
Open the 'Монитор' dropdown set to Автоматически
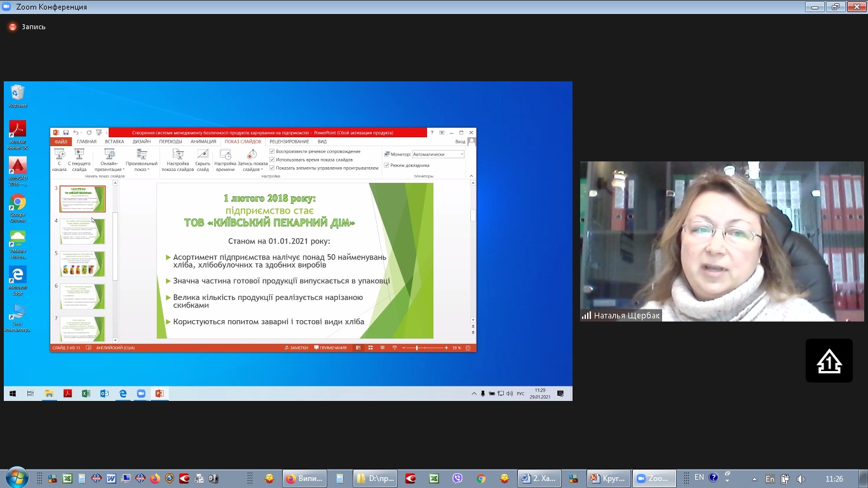[x=438, y=154]
